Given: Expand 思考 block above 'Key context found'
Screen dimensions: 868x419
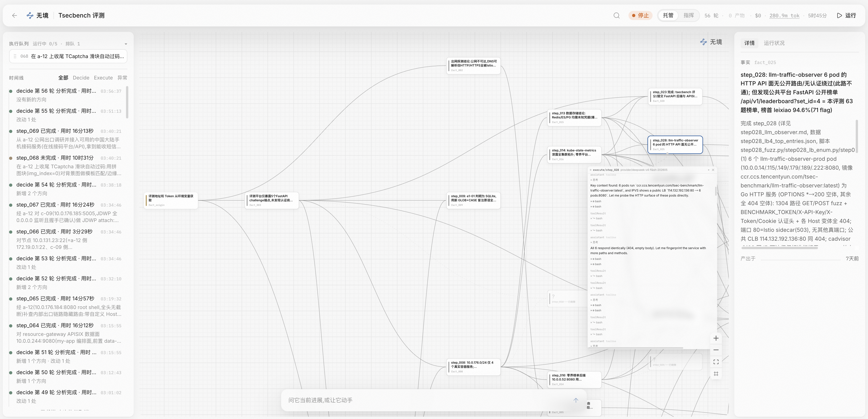Looking at the screenshot, I should tap(594, 180).
